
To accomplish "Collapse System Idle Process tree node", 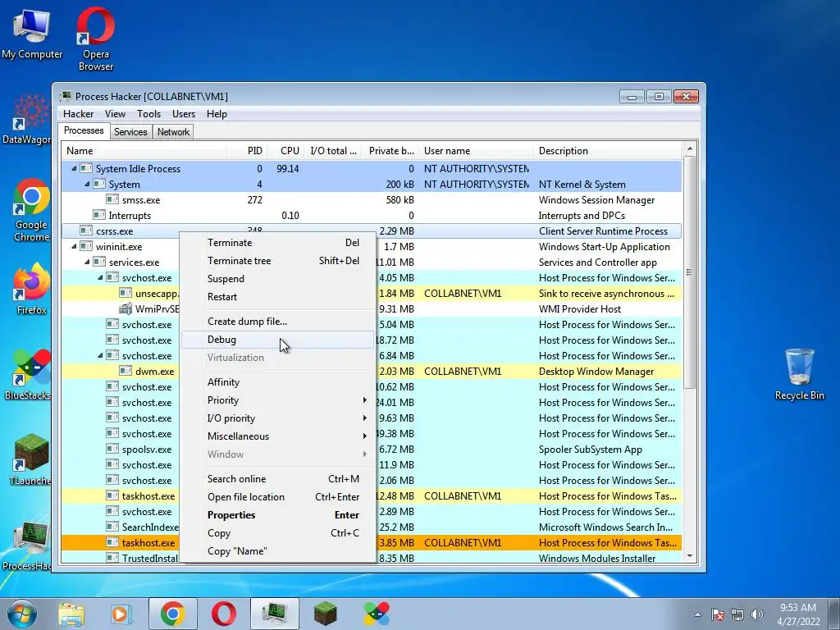I will pos(74,168).
